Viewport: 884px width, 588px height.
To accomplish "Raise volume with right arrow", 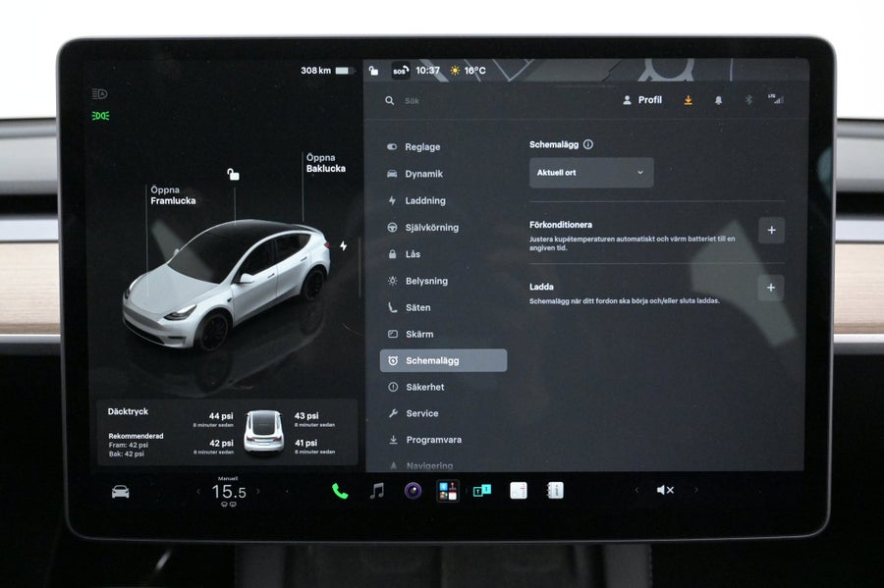I will (x=696, y=490).
